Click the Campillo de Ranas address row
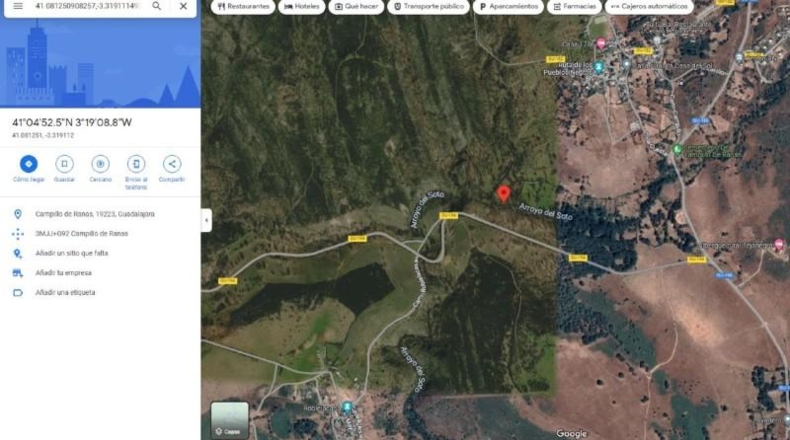Image resolution: width=790 pixels, height=440 pixels. (100, 214)
